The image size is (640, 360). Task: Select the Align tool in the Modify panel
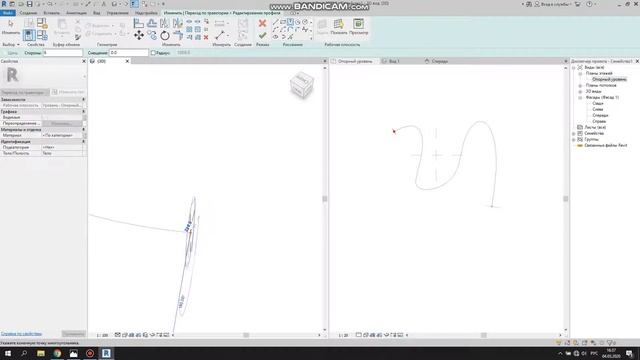(139, 23)
